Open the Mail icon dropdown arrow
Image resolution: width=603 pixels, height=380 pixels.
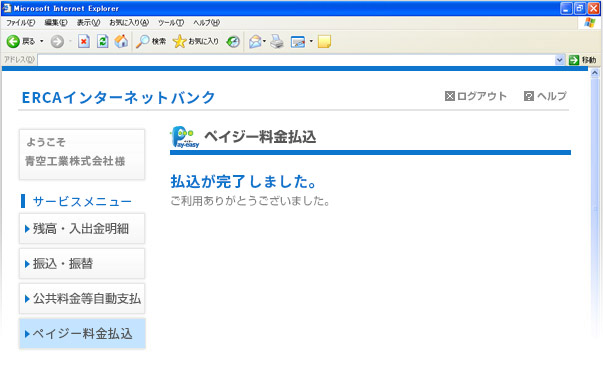click(x=265, y=41)
